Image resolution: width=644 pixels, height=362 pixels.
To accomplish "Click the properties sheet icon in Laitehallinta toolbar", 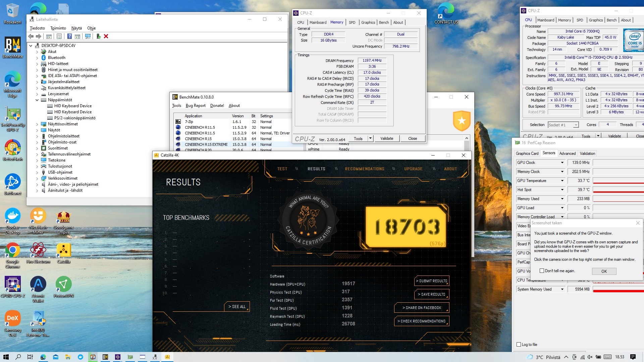I will [59, 36].
